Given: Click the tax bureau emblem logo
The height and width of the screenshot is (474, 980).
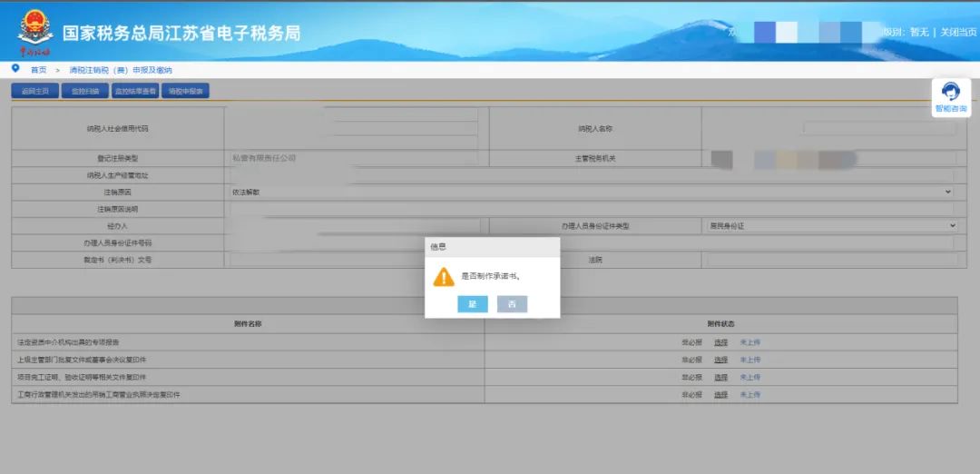Looking at the screenshot, I should (x=34, y=31).
